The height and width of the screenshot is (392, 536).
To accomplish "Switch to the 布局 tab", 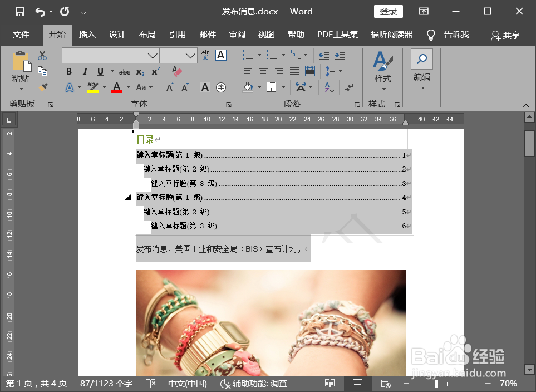I will coord(147,35).
